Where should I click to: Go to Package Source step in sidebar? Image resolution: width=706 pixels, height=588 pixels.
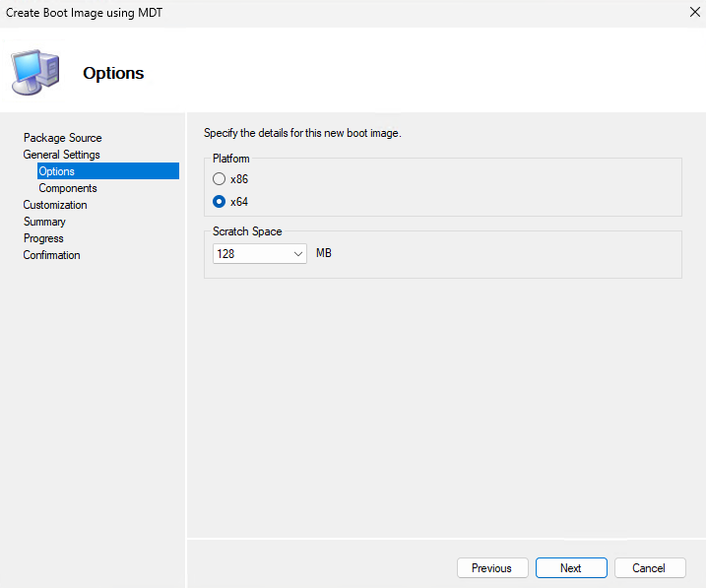62,138
